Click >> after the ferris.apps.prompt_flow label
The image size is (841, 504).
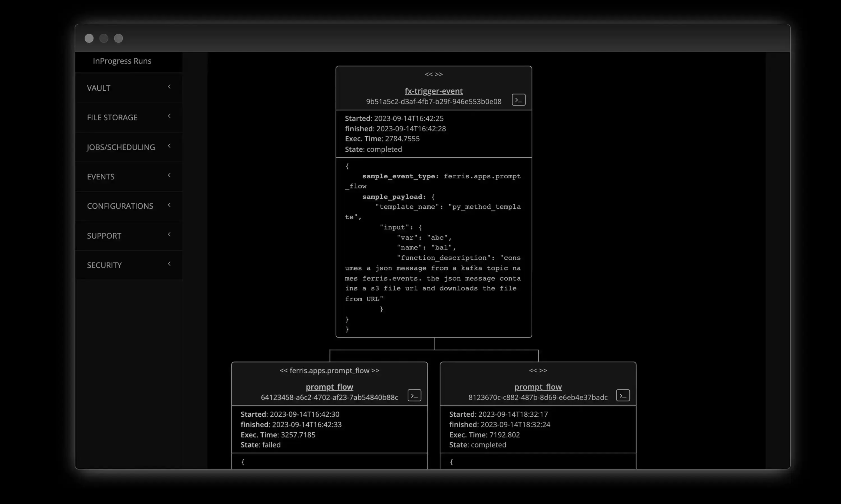[x=375, y=370]
